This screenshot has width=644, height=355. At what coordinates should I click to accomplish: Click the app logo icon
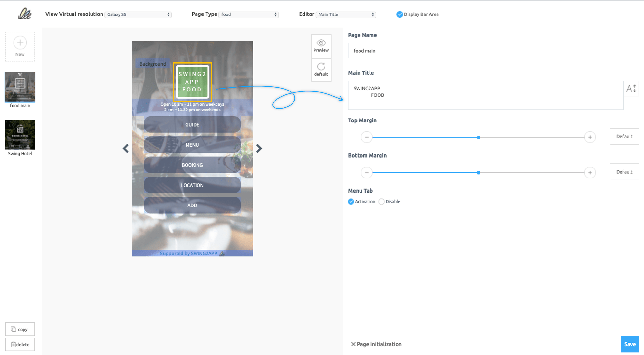[x=24, y=14]
